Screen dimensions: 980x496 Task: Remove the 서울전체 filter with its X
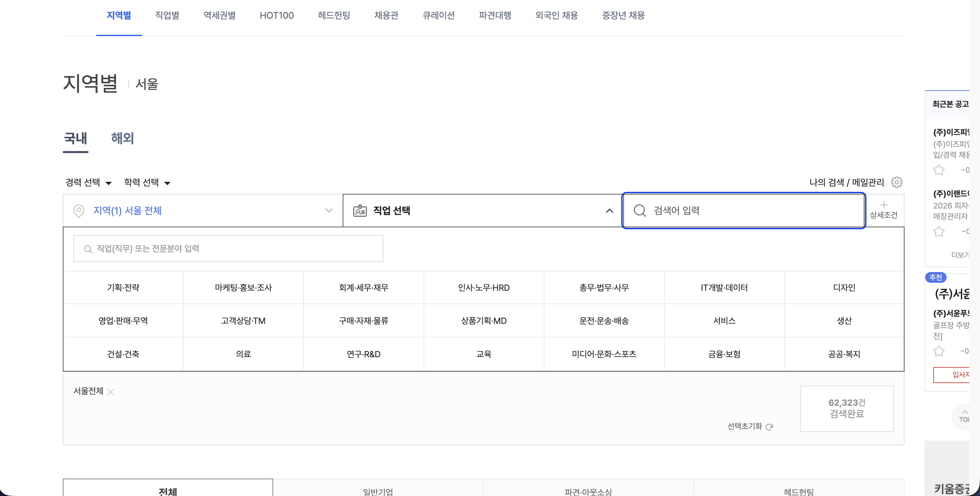click(x=111, y=392)
